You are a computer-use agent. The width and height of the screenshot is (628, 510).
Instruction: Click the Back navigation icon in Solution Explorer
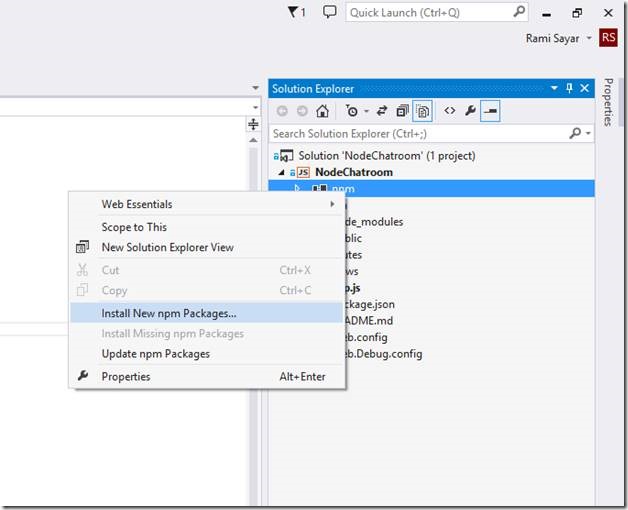(282, 111)
